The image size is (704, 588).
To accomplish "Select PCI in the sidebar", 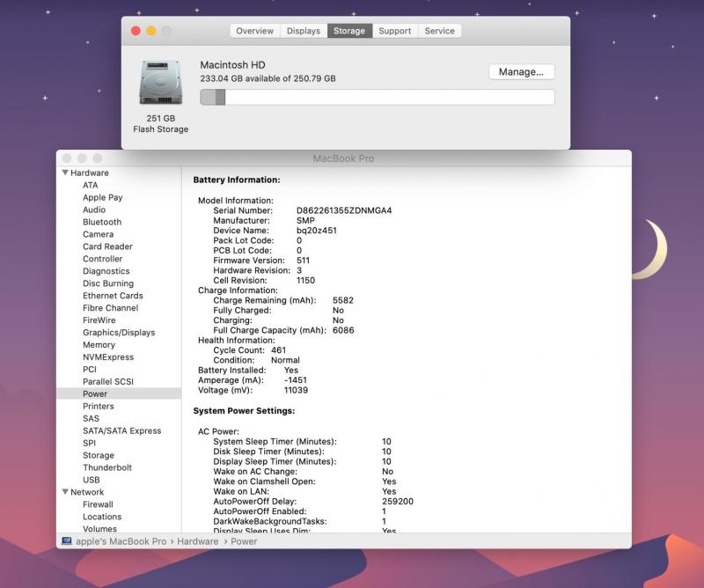I will click(90, 369).
